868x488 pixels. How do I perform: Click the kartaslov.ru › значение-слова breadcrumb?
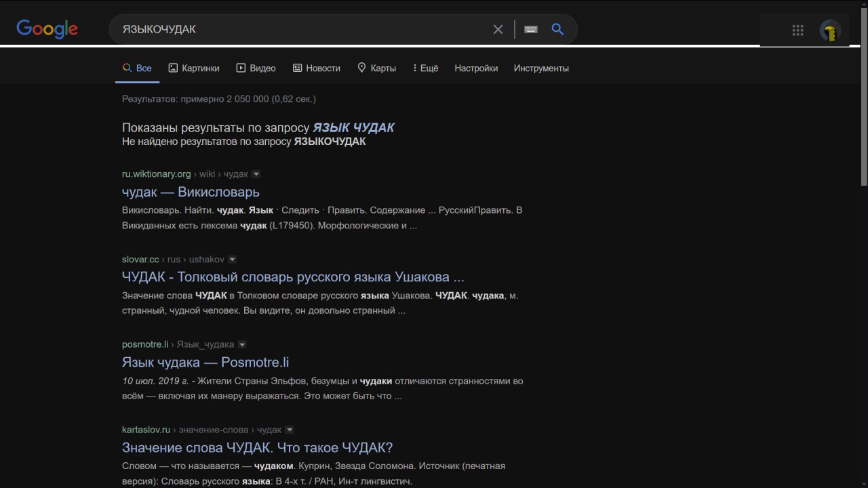(201, 430)
